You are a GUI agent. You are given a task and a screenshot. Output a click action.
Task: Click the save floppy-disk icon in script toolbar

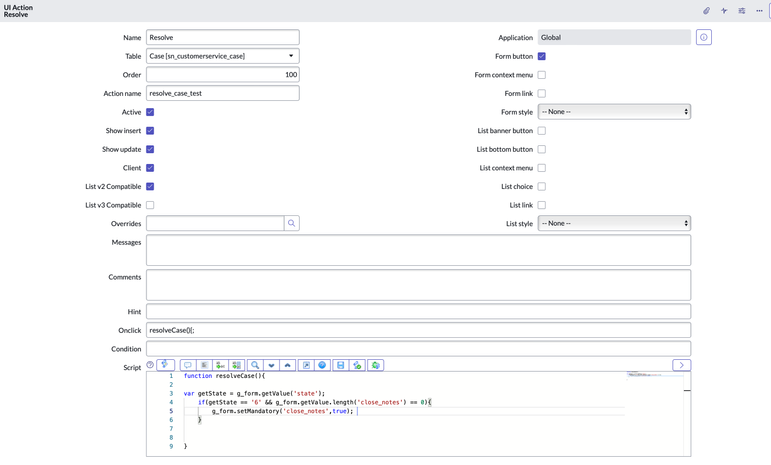(x=340, y=365)
